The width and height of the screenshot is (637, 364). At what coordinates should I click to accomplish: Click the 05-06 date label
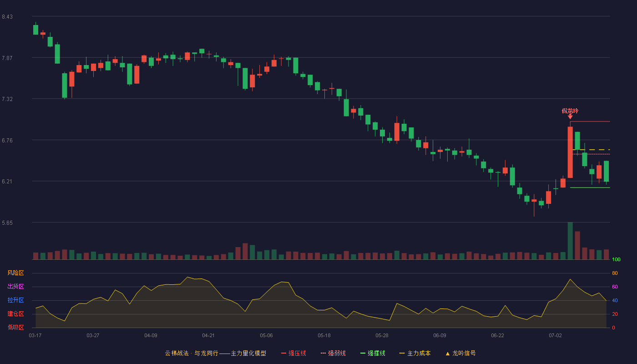click(x=266, y=335)
